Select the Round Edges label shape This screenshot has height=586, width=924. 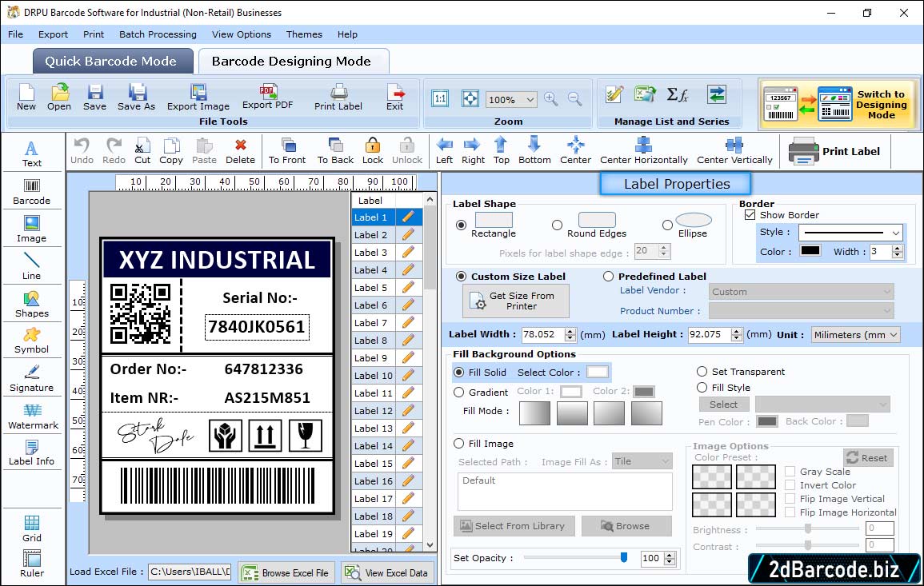pos(557,225)
